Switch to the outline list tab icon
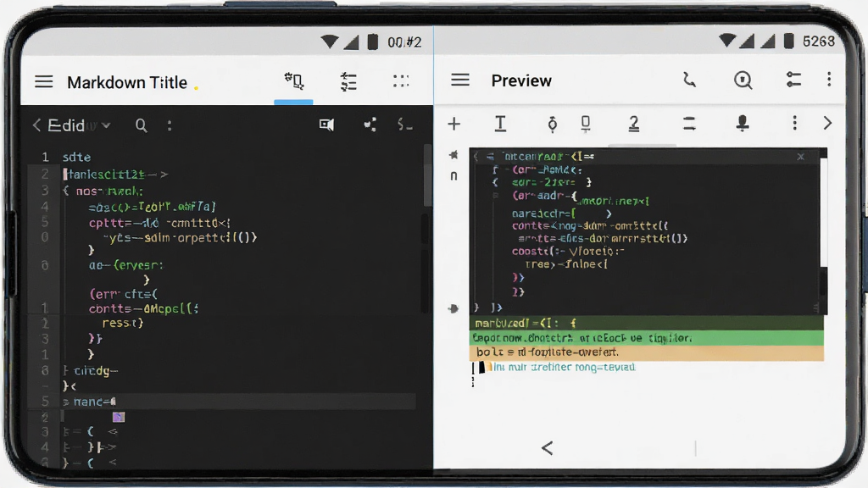 click(x=348, y=82)
